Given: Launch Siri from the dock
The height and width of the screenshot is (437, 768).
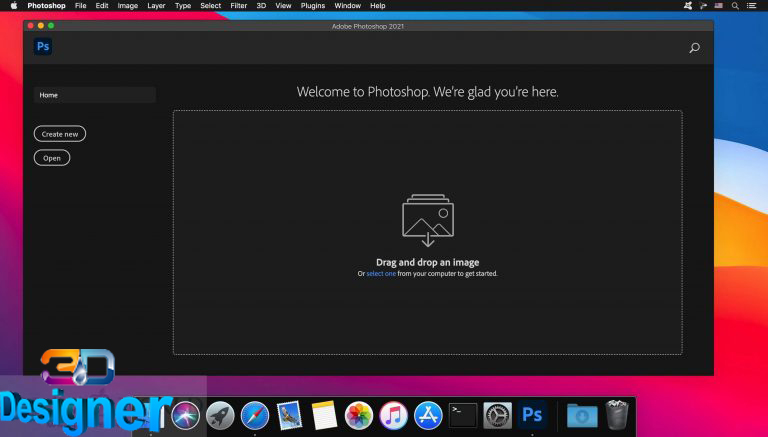Looking at the screenshot, I should (x=186, y=415).
